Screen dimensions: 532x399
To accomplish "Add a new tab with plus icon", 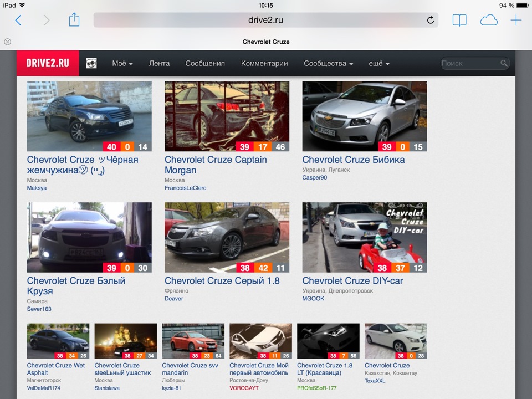I will 516,20.
